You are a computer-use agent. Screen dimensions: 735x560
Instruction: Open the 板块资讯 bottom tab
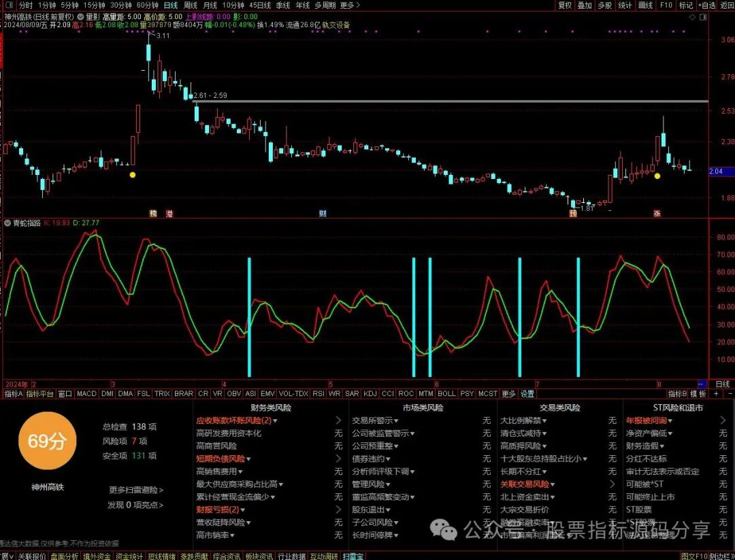(259, 556)
